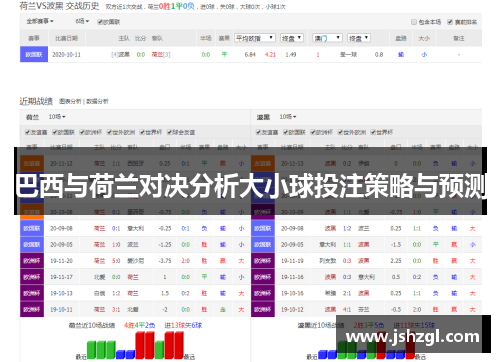Open the 终盘 dropdown next to 澳门
Image resolution: width=500 pixels, height=362 pixels.
[x=359, y=38]
